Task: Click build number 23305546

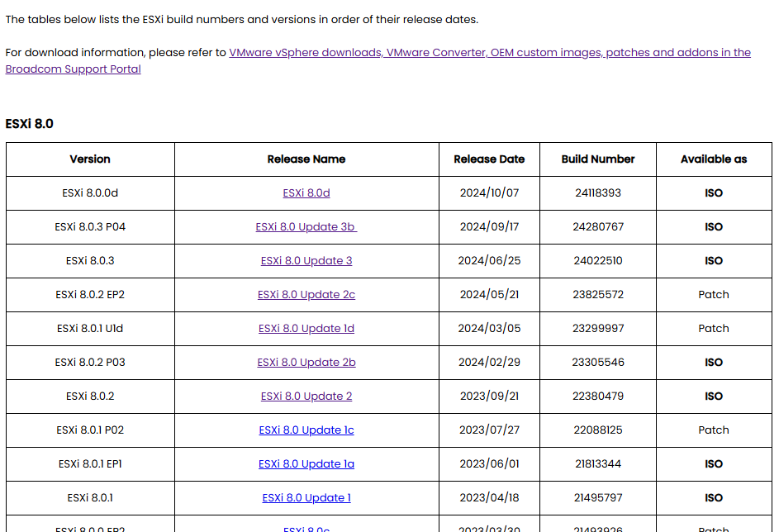Action: point(597,362)
